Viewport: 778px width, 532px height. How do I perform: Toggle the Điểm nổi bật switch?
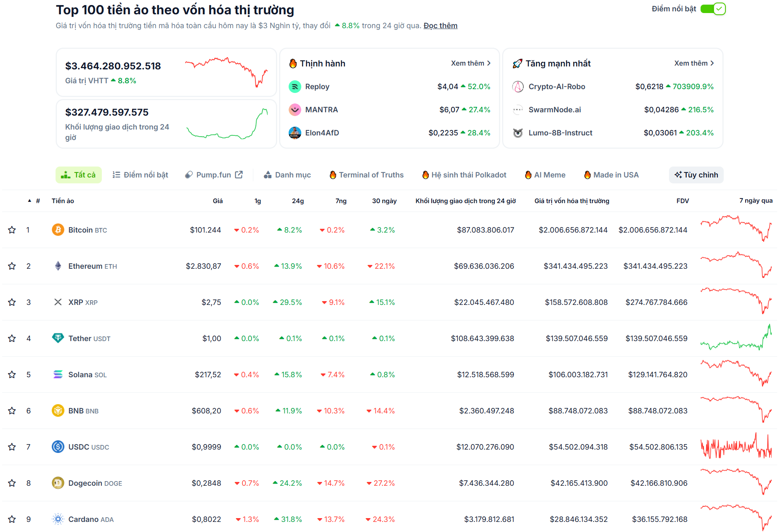click(713, 9)
